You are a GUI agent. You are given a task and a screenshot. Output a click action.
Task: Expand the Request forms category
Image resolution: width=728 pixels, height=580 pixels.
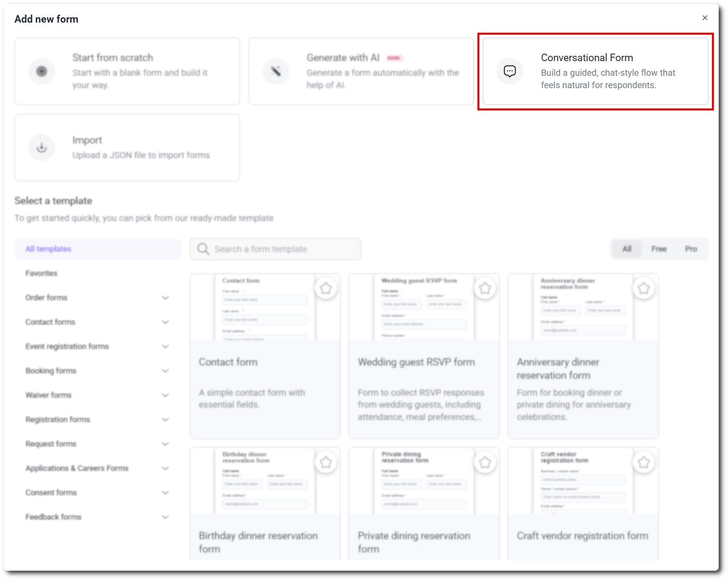pyautogui.click(x=165, y=444)
